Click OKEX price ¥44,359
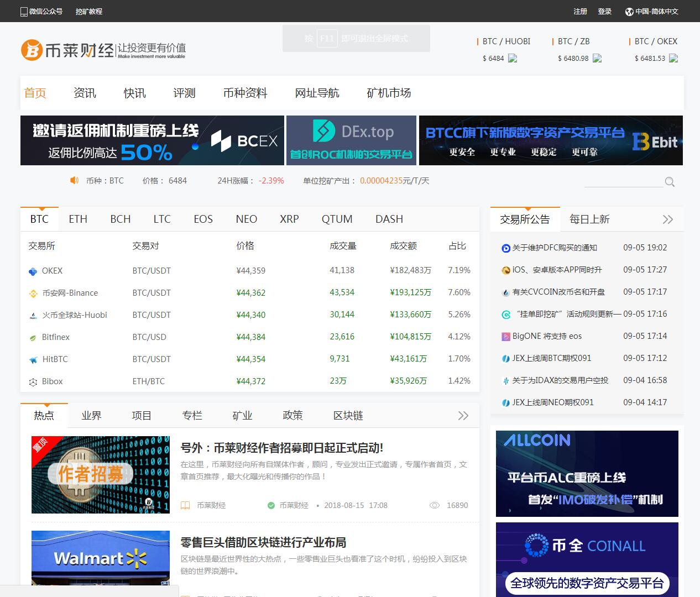Screen dimensions: 700x597 [251, 270]
